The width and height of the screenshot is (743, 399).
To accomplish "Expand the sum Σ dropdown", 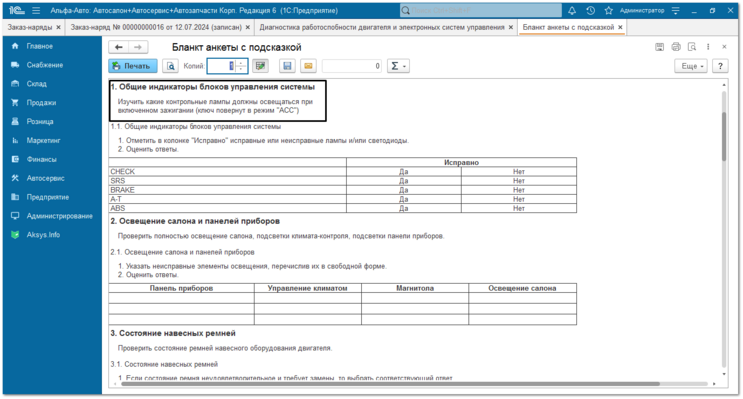I will coord(398,66).
